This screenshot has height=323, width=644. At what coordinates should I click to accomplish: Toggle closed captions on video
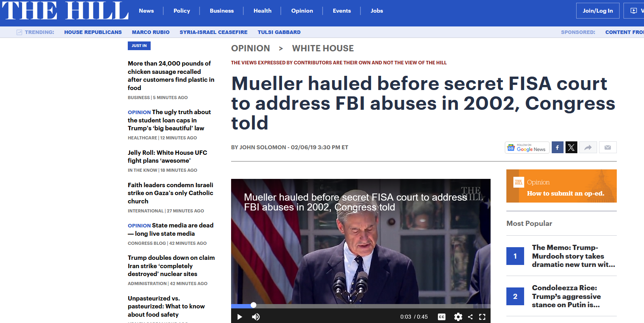pyautogui.click(x=442, y=317)
